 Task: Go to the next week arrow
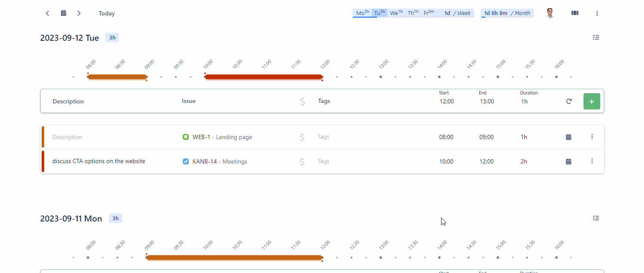[79, 13]
